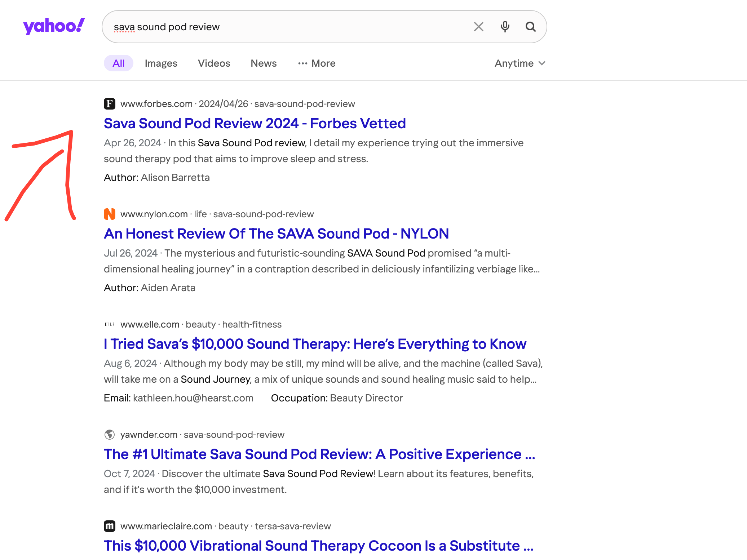
Task: Click the Jul 26, 2024 Nylon snippet
Action: [x=322, y=261]
